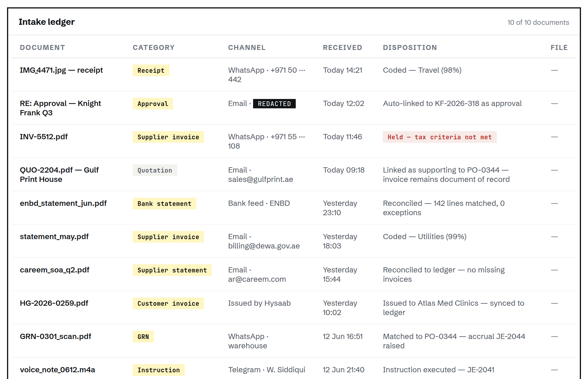Click the Supplier statement category tag
The height and width of the screenshot is (379, 588).
172,270
